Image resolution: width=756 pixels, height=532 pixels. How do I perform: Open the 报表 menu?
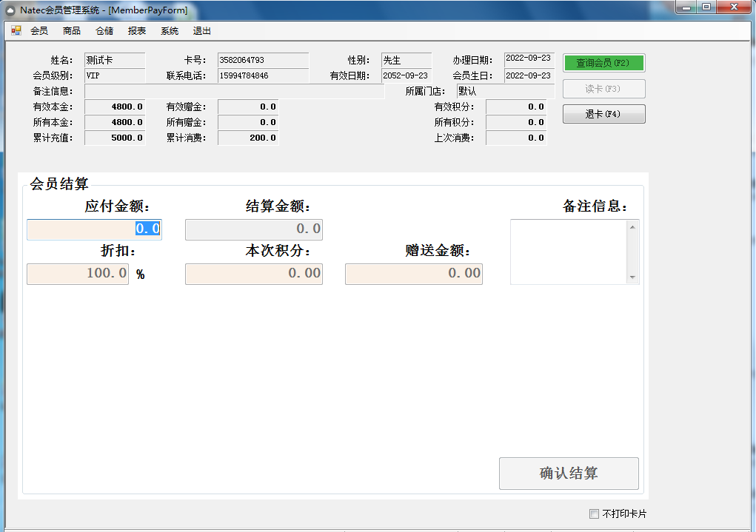137,31
